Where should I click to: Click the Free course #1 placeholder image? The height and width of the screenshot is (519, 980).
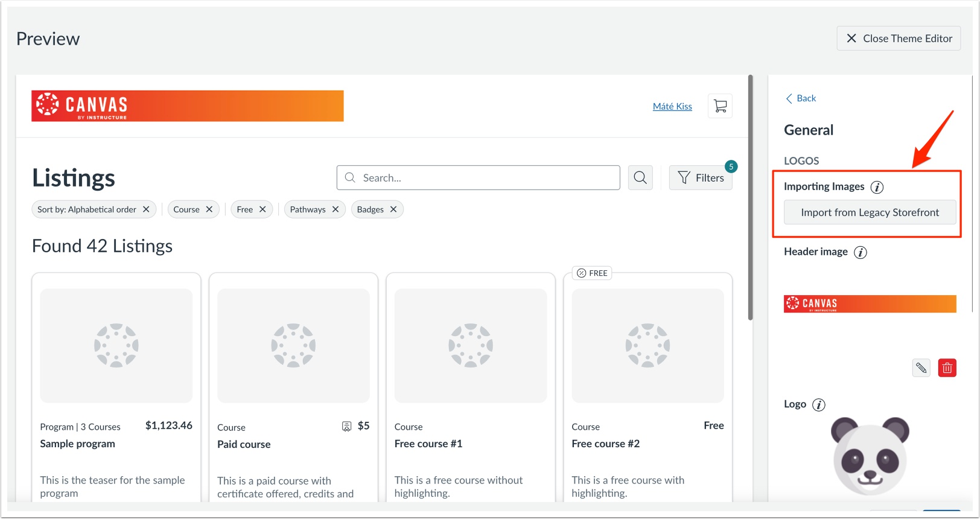tap(471, 345)
